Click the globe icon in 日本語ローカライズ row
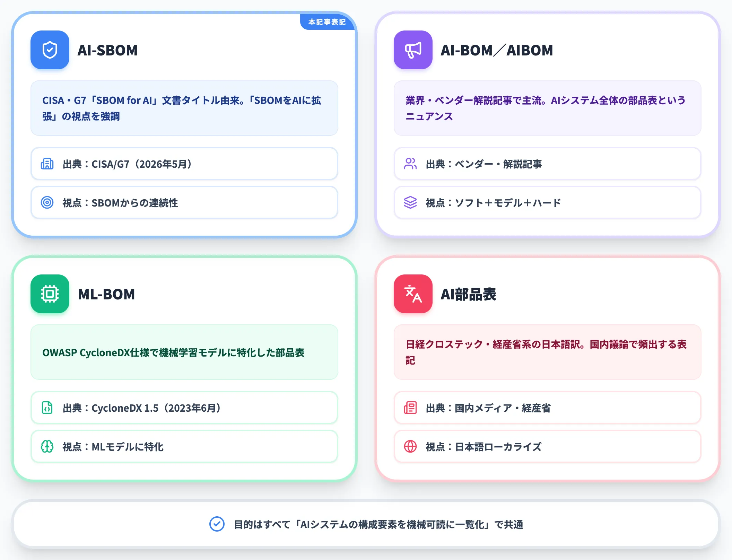Image resolution: width=732 pixels, height=560 pixels. click(410, 446)
